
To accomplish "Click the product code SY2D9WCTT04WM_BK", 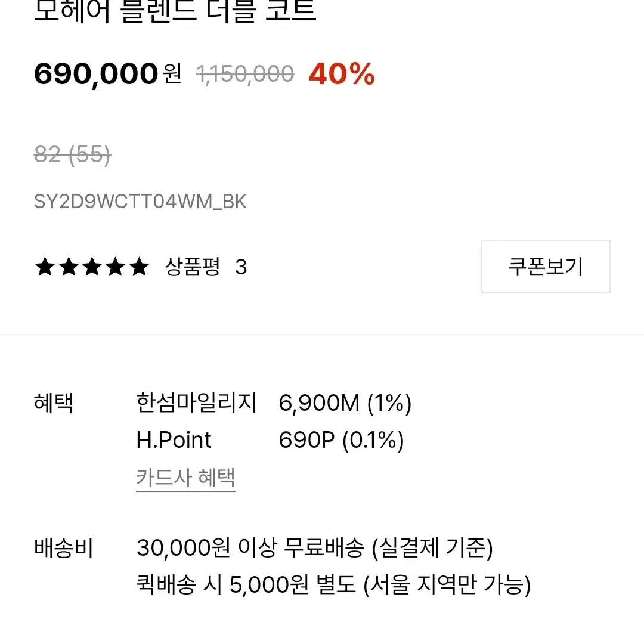I will click(x=140, y=202).
